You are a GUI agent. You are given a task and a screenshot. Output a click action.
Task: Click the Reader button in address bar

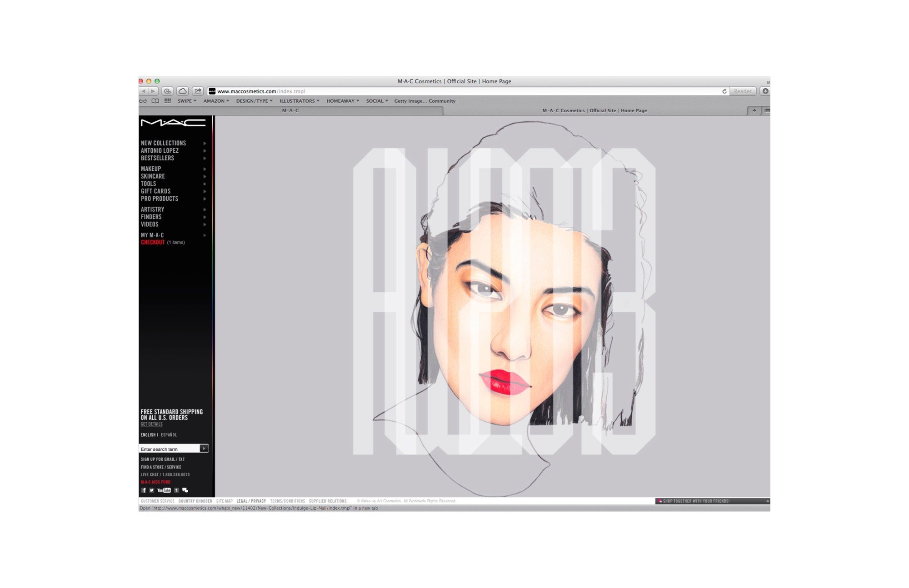pyautogui.click(x=743, y=91)
